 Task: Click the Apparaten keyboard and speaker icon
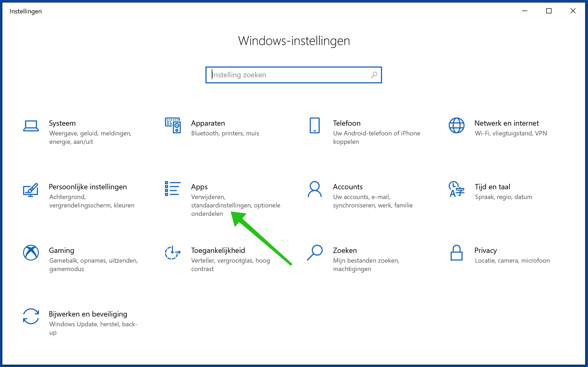point(173,125)
